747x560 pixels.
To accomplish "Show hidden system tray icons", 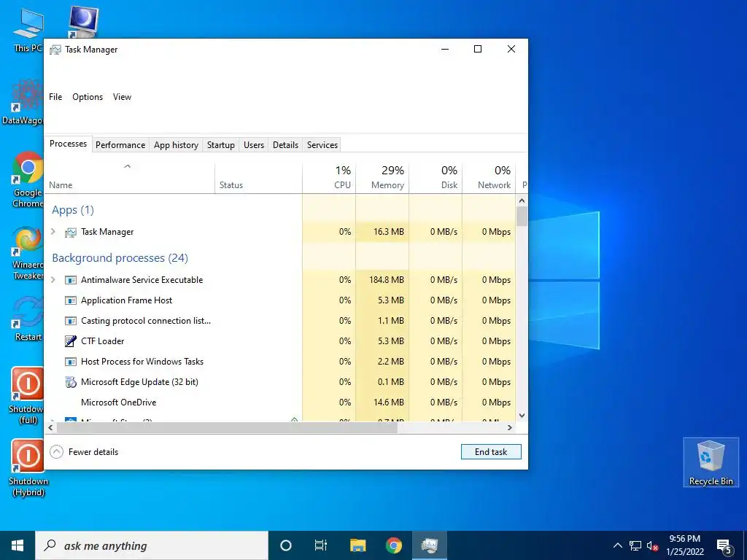I will pos(617,545).
